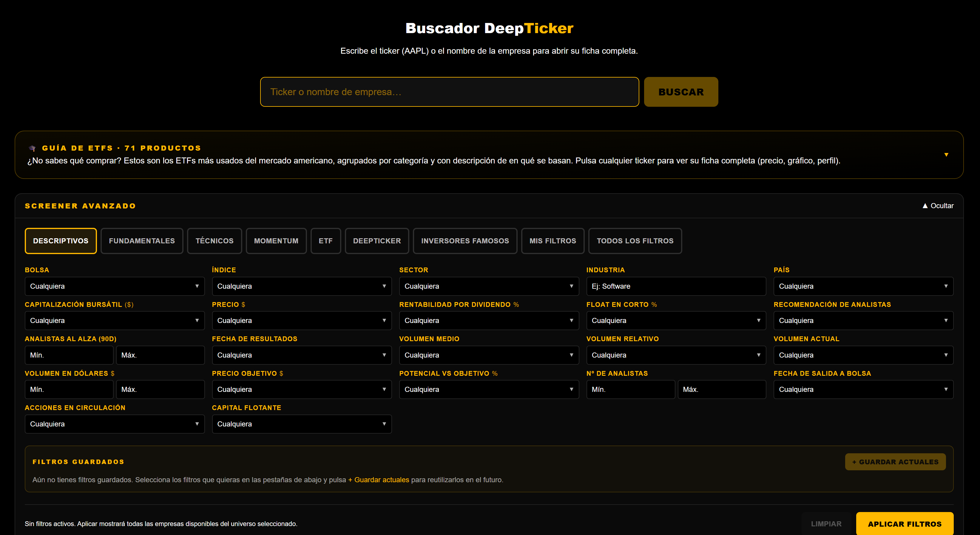Open the Técnicos tab
The width and height of the screenshot is (980, 535).
pyautogui.click(x=214, y=241)
